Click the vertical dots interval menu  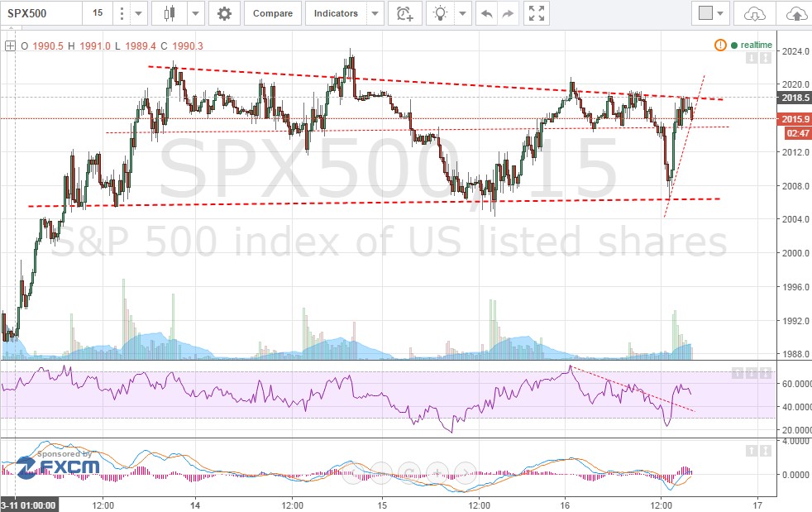[122, 13]
